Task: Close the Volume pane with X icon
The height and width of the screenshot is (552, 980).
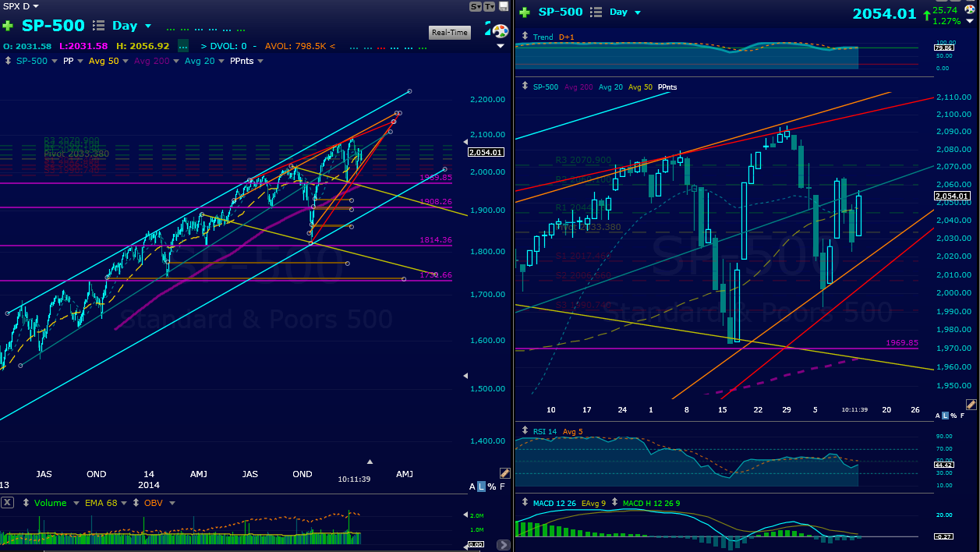Action: click(x=6, y=503)
